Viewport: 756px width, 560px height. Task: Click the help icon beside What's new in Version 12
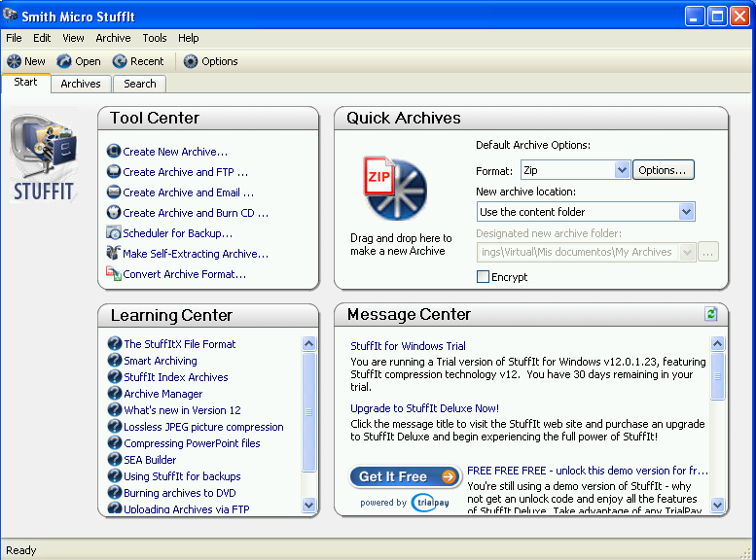point(115,409)
